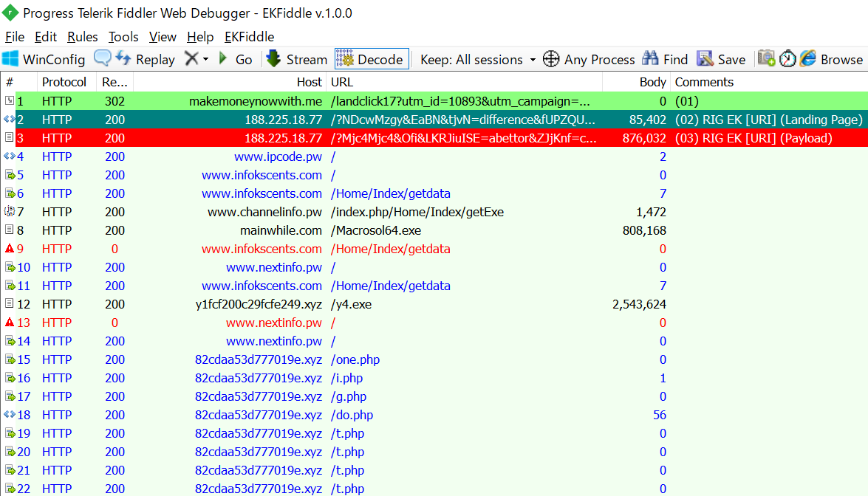Click the Save toolbar icon
The image size is (868, 496).
(705, 58)
